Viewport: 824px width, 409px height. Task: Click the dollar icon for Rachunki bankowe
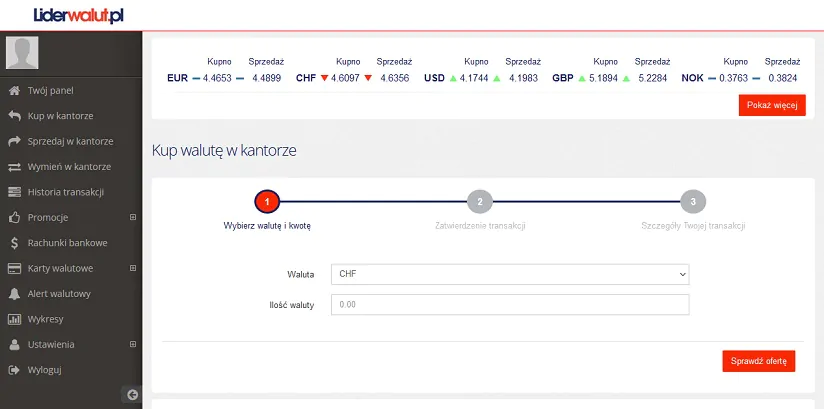pyautogui.click(x=14, y=243)
